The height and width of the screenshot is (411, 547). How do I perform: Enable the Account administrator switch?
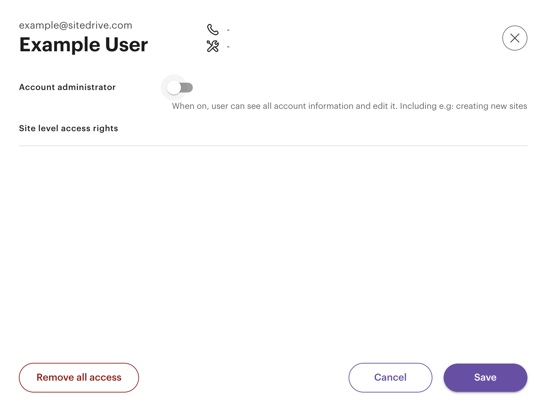[179, 88]
